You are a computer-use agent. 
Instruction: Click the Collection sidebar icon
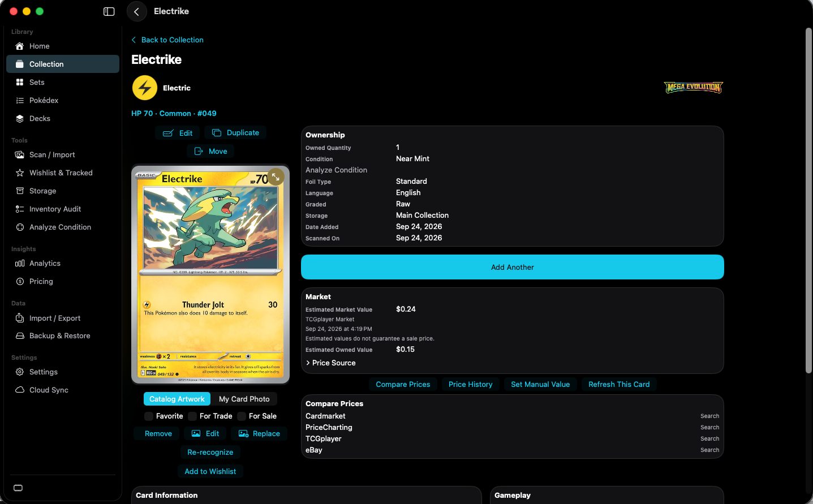[20, 64]
